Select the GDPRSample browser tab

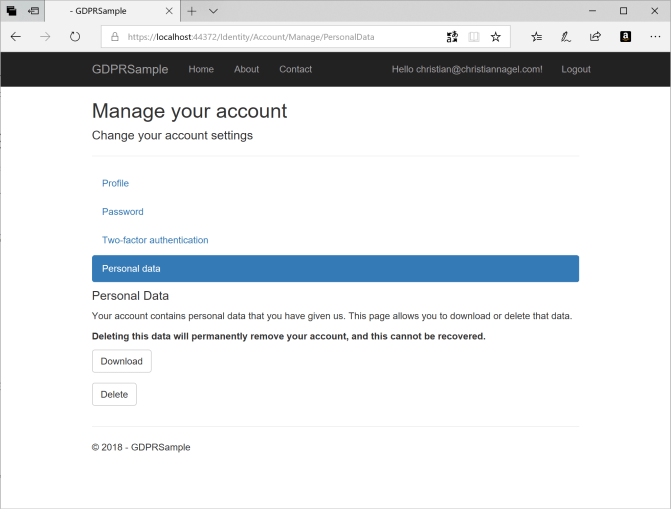(112, 11)
